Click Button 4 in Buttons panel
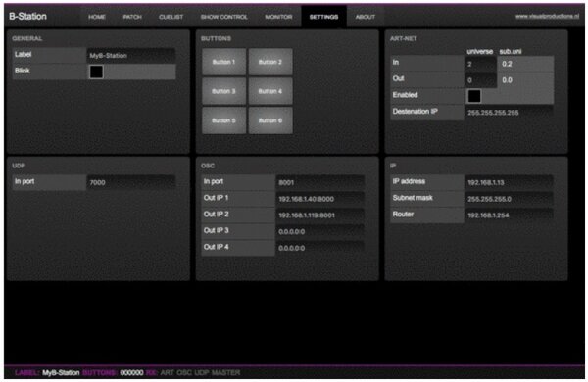This screenshot has height=382, width=588. point(270,91)
